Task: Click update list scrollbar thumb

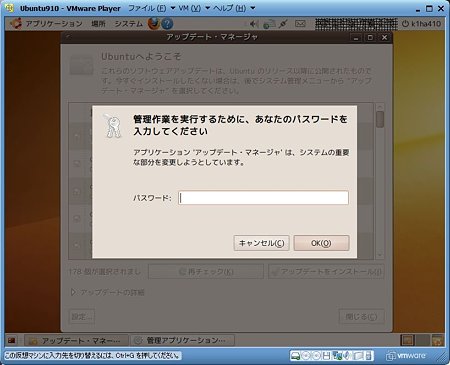Action: click(x=380, y=119)
